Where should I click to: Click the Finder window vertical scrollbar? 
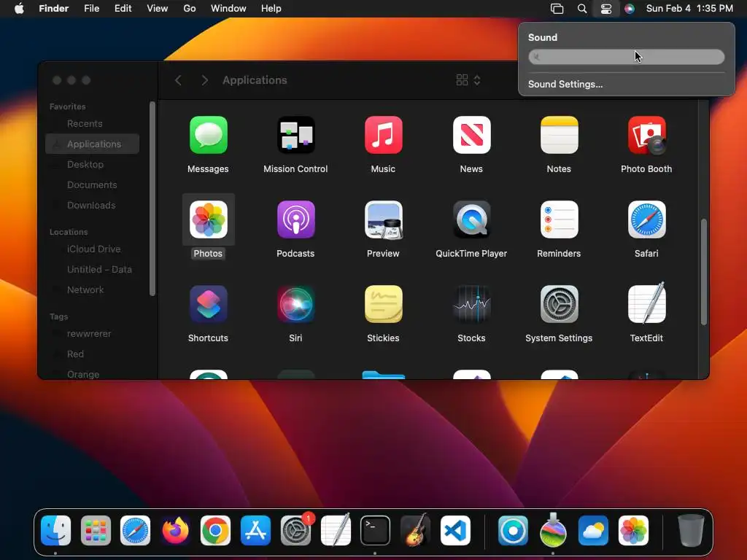click(x=704, y=272)
